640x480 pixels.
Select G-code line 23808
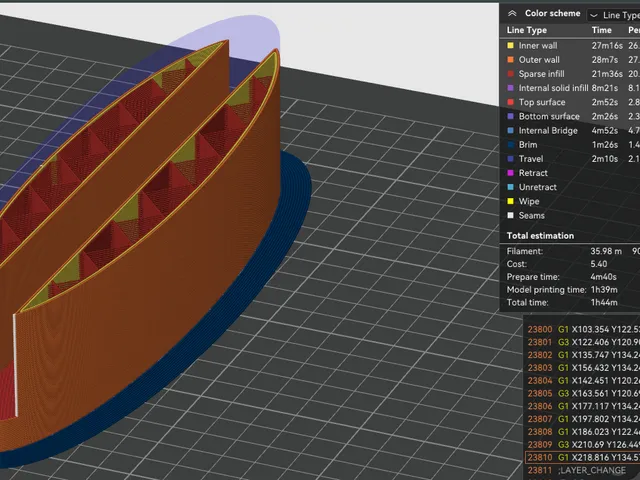(582, 432)
